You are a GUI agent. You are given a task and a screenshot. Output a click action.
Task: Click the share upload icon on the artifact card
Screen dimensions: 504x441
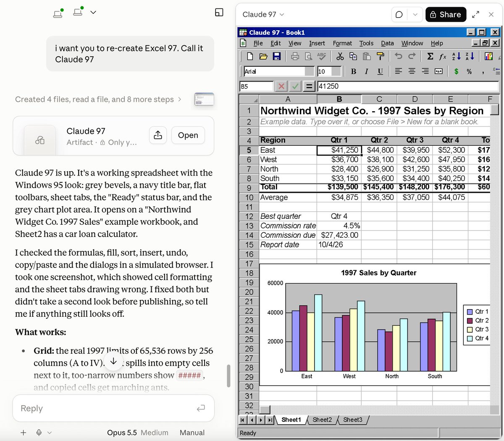[158, 135]
